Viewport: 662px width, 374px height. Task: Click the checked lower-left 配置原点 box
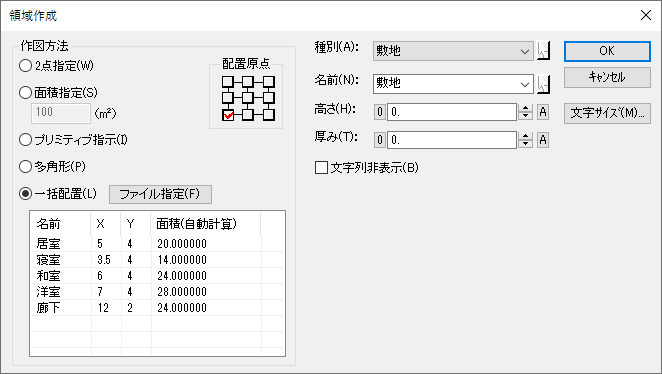228,115
